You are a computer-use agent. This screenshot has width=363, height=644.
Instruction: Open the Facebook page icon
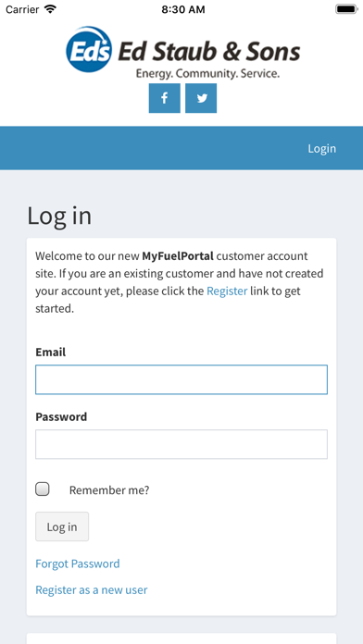(x=165, y=98)
